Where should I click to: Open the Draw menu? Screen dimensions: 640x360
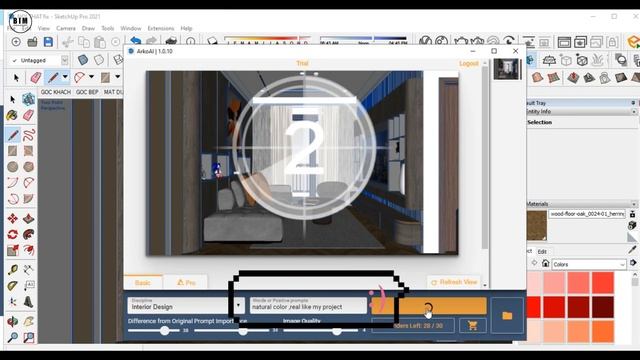[x=88, y=28]
